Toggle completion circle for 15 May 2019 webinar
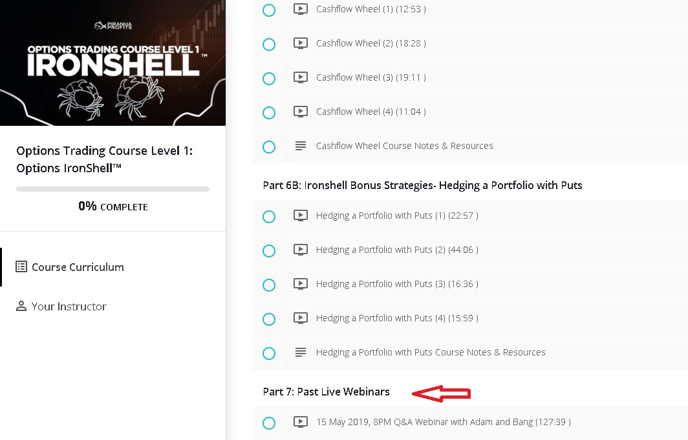688x440 pixels. point(269,423)
